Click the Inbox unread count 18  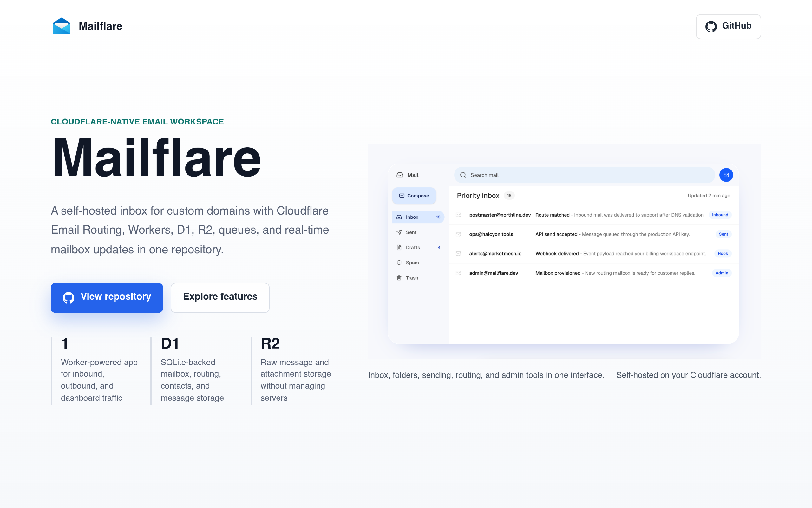point(438,217)
